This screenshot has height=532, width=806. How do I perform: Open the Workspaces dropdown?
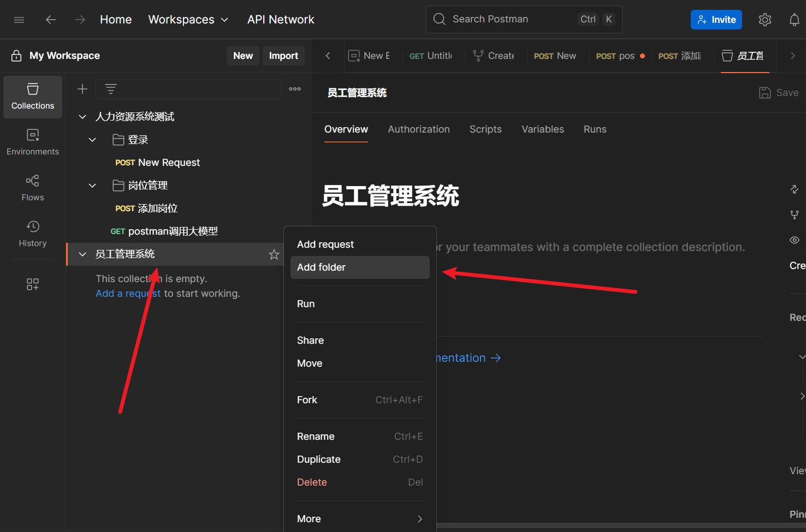point(188,20)
